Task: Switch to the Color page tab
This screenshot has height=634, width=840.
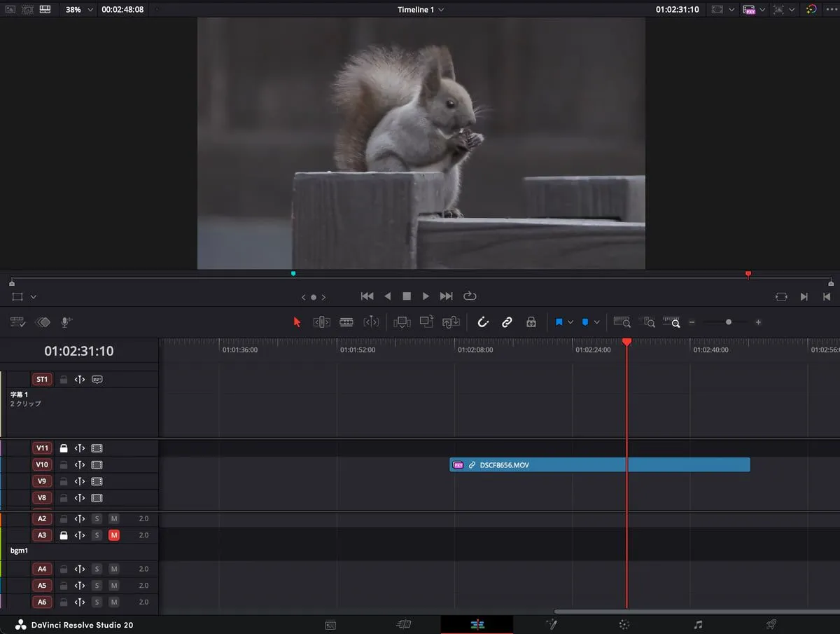Action: point(624,624)
